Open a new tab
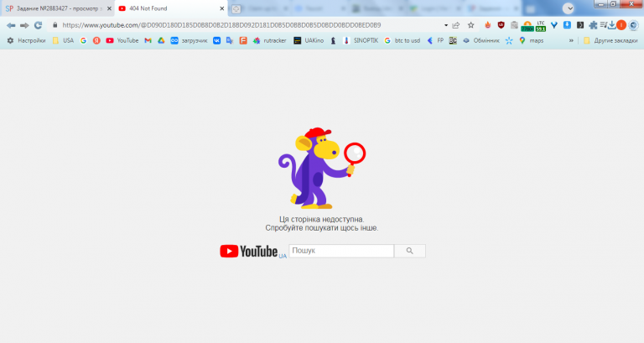 coord(236,8)
